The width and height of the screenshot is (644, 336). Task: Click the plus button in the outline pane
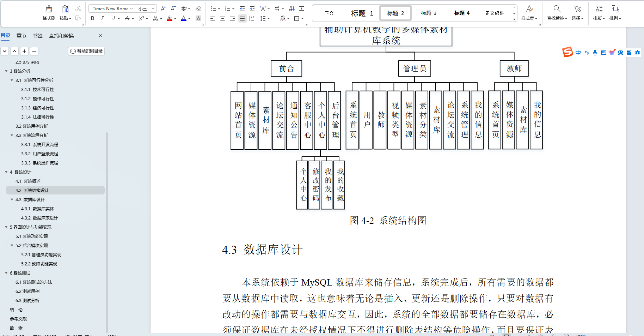(24, 51)
